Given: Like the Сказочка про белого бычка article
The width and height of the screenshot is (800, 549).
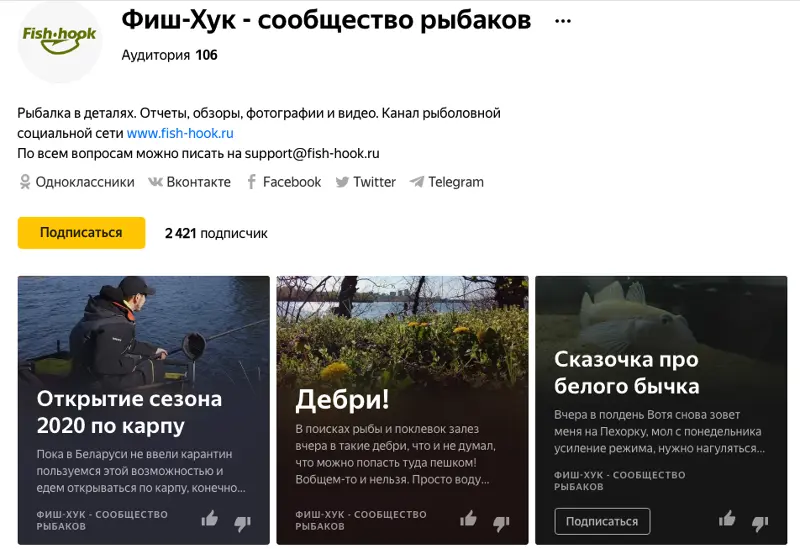Looking at the screenshot, I should [727, 519].
